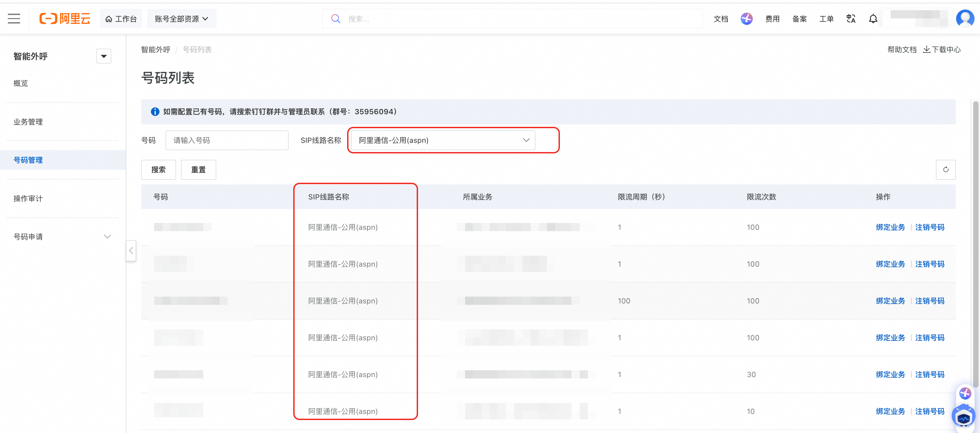980x433 pixels.
Task: Click the 限流次数 value 30
Action: click(751, 374)
